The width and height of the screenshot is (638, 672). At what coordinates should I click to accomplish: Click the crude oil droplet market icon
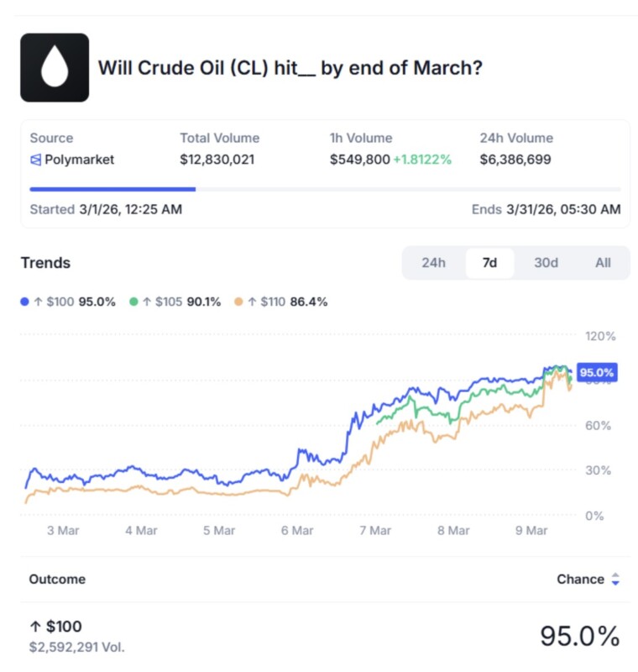pyautogui.click(x=55, y=67)
